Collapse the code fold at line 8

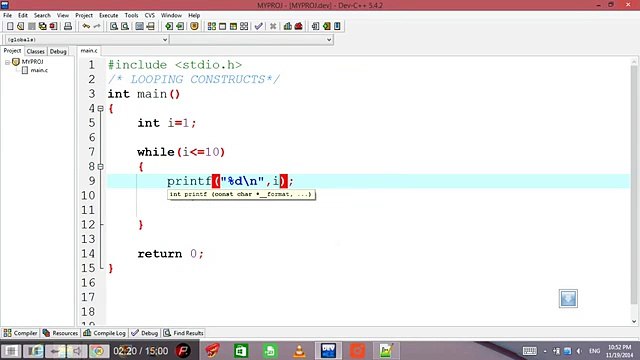(x=100, y=167)
